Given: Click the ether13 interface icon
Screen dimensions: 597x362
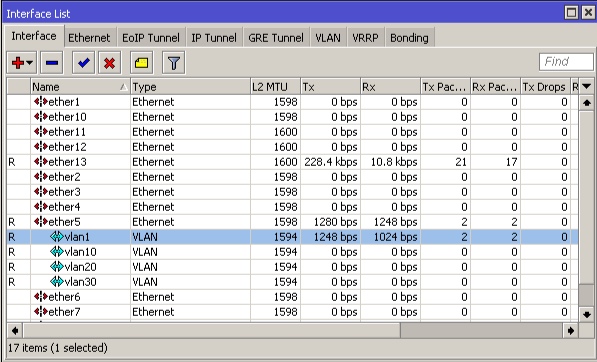Looking at the screenshot, I should click(40, 162).
